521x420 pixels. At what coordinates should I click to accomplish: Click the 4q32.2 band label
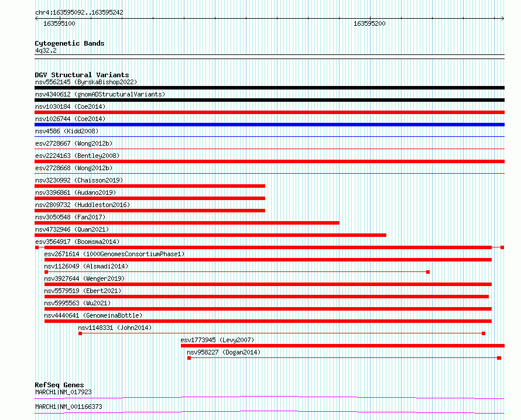click(x=46, y=50)
